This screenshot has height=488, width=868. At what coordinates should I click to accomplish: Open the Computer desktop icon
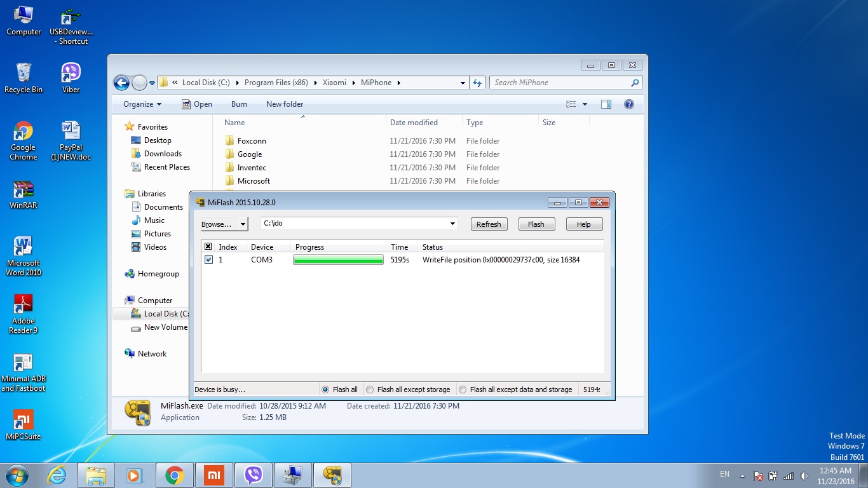[x=24, y=20]
